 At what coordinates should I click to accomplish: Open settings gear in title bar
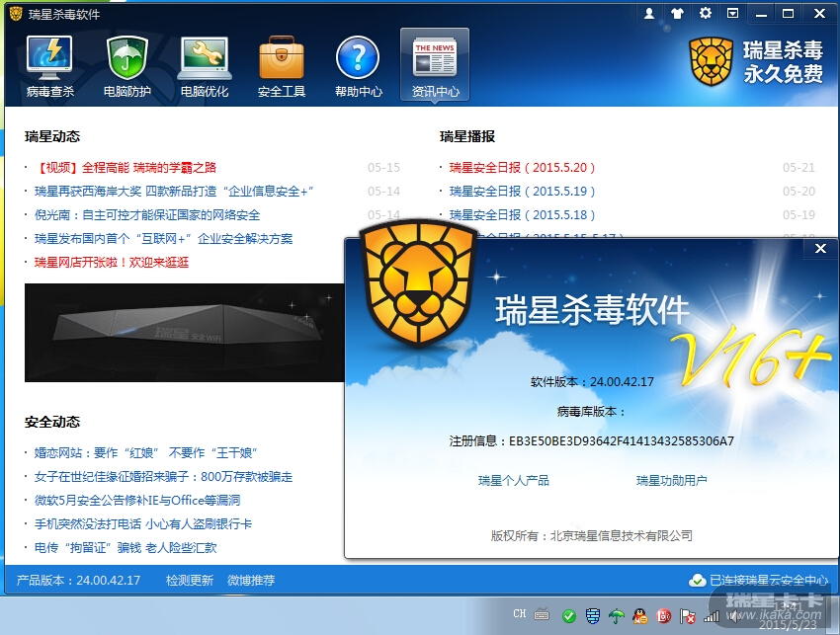tap(705, 14)
